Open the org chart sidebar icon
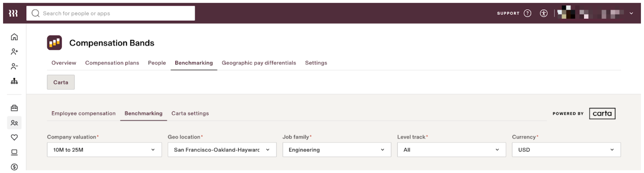Screen dimensions: 644x173 pos(14,81)
